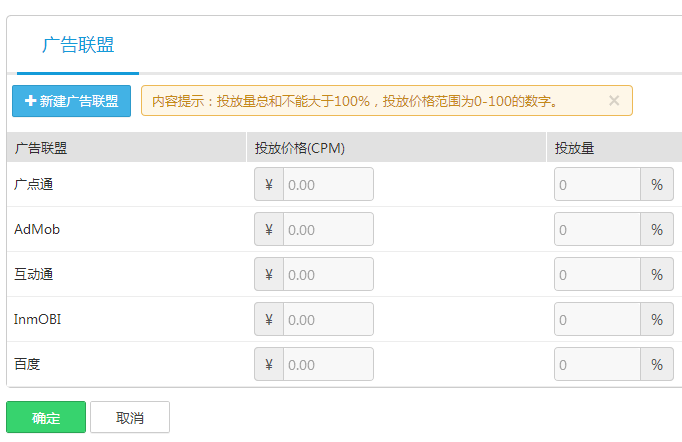
Task: Click the ¥ icon in InmOBI row
Action: click(269, 319)
